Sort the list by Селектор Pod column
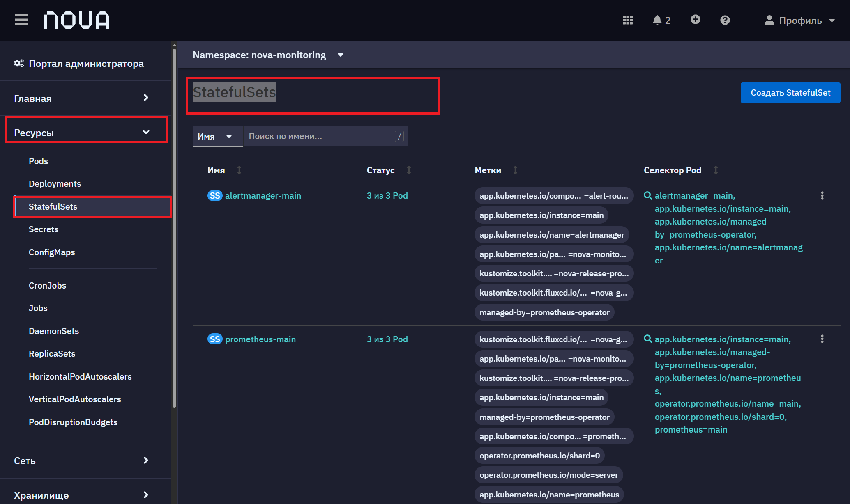The width and height of the screenshot is (850, 504). (681, 170)
